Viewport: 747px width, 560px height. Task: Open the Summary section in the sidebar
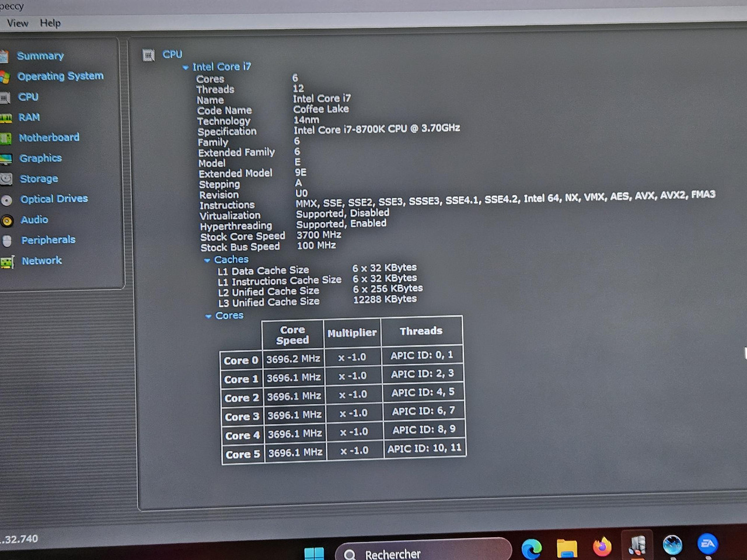coord(40,56)
